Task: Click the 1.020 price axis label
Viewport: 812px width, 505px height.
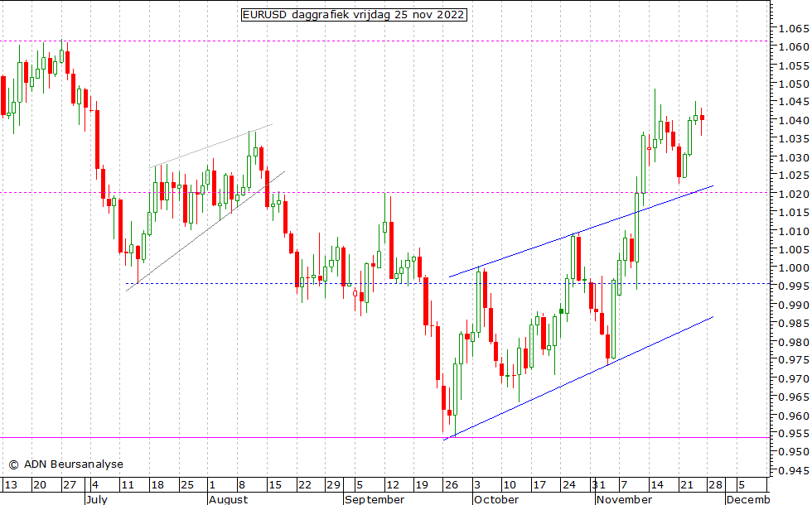Action: (x=794, y=194)
